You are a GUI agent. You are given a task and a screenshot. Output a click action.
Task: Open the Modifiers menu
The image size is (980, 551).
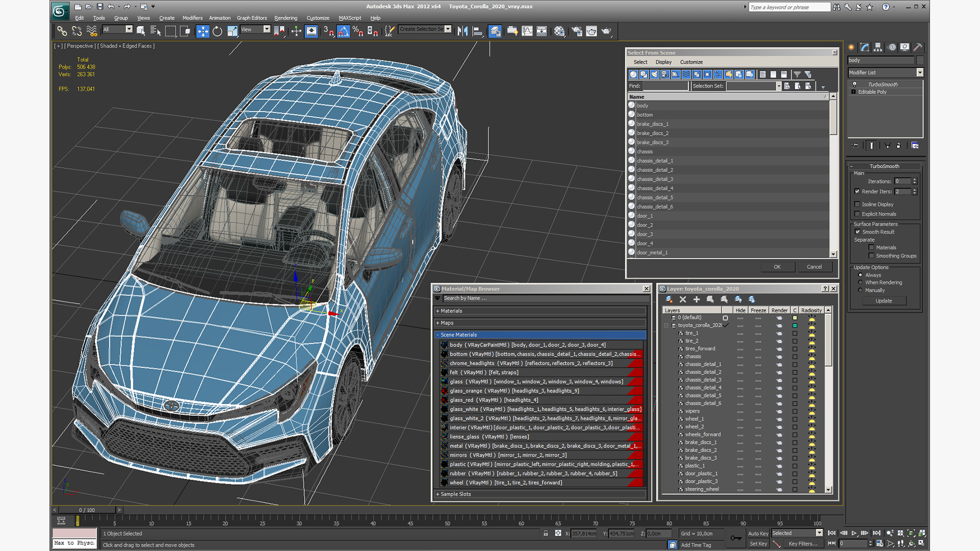pyautogui.click(x=192, y=18)
